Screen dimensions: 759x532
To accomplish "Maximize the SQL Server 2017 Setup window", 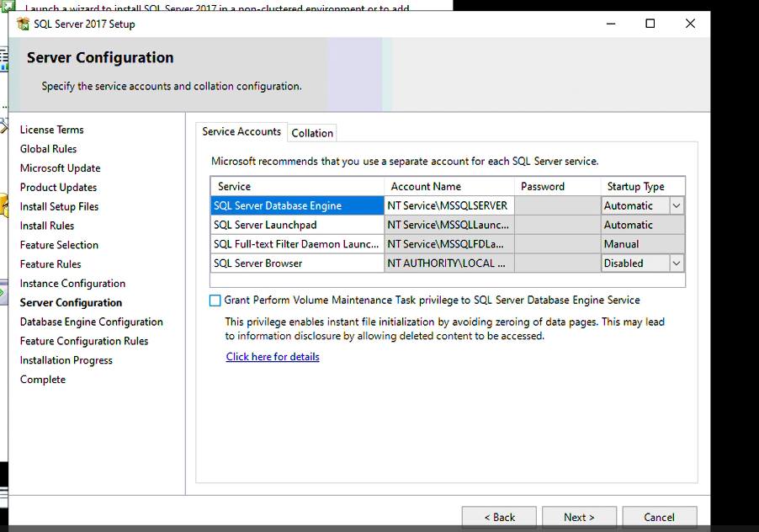I will point(650,24).
